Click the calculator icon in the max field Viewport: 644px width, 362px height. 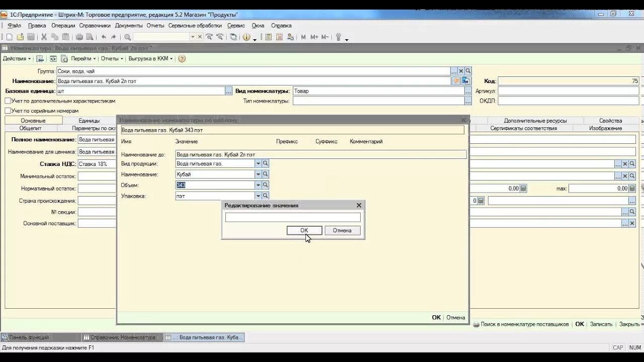[x=632, y=189]
